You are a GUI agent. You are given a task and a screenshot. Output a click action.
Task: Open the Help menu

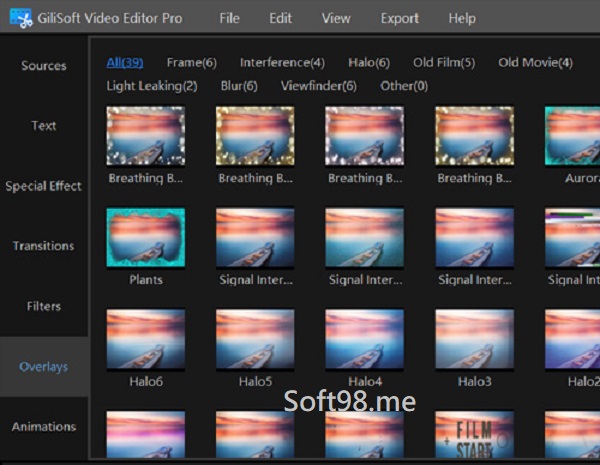tap(462, 18)
